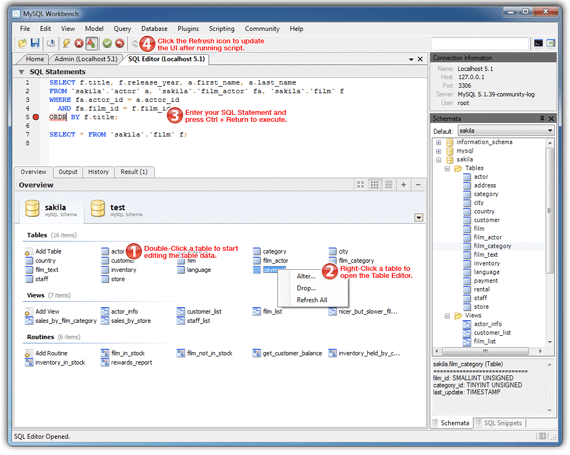570x455 pixels.
Task: Switch Overview to small icons grid view
Action: [374, 185]
